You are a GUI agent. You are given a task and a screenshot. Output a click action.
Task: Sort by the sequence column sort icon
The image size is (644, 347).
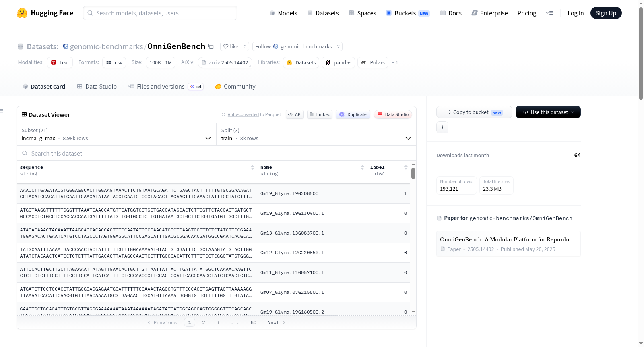252,167
